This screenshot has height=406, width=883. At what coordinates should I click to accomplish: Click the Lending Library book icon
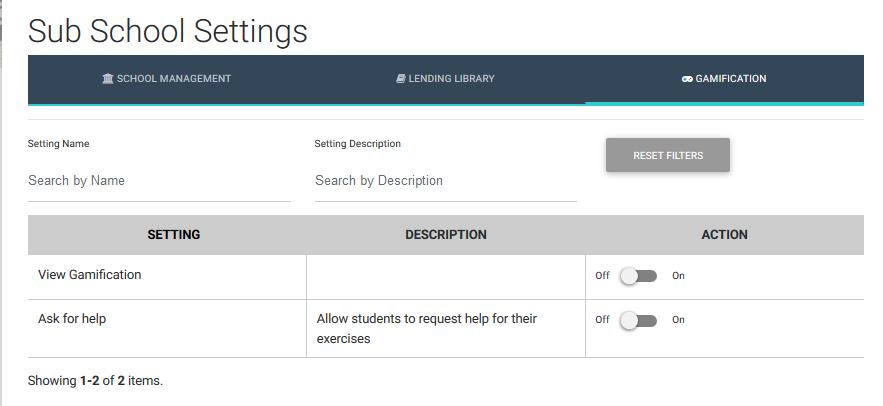pos(400,79)
